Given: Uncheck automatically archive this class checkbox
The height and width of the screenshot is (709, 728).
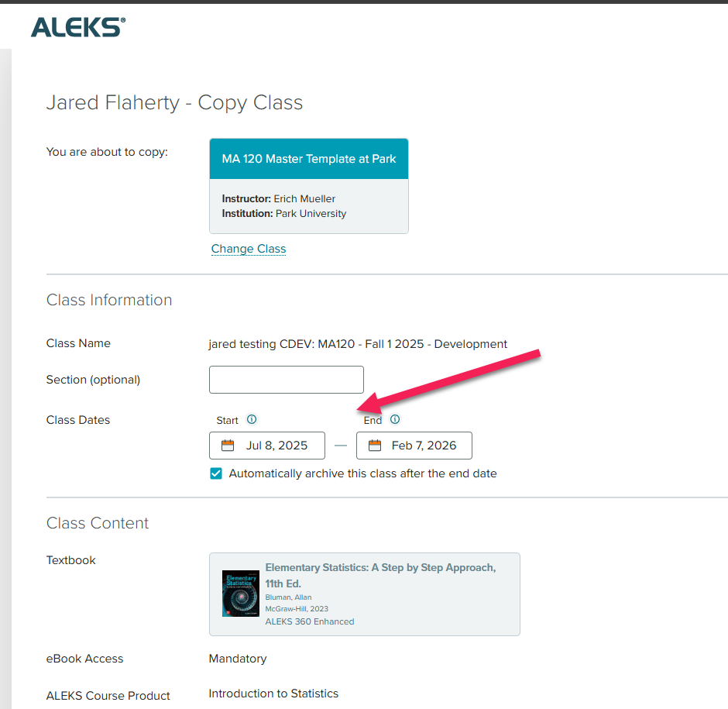Looking at the screenshot, I should (216, 473).
